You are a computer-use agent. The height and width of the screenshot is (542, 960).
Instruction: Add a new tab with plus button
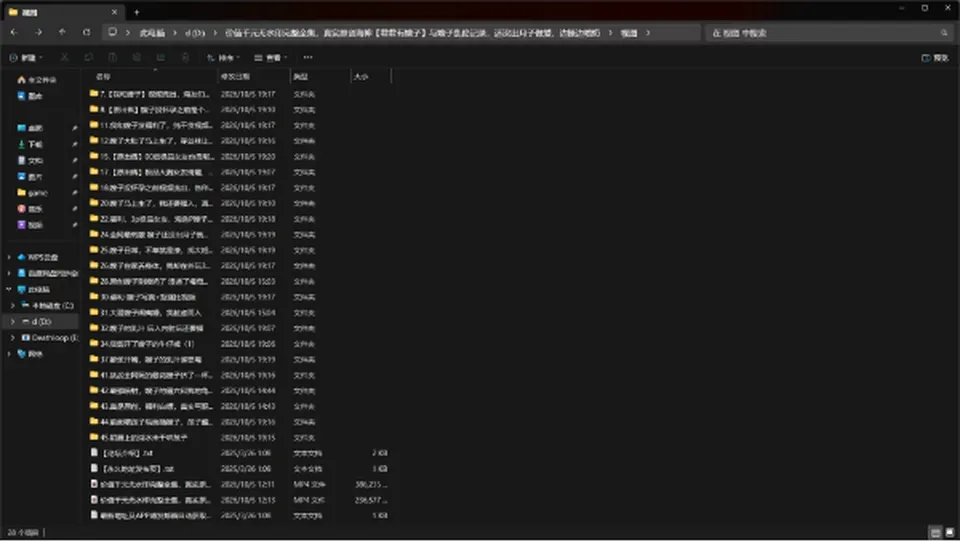(x=137, y=12)
